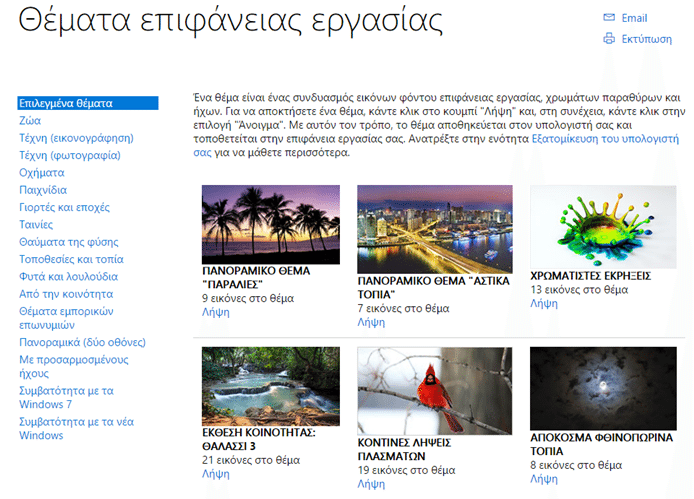This screenshot has width=694, height=499.
Task: Download ΑΠΟΚΟΣΜΑ ΦΘΙΝΟΠΩΡΙΝΑ ΤΟΠΙΑ via Λήψη
Action: pyautogui.click(x=544, y=479)
